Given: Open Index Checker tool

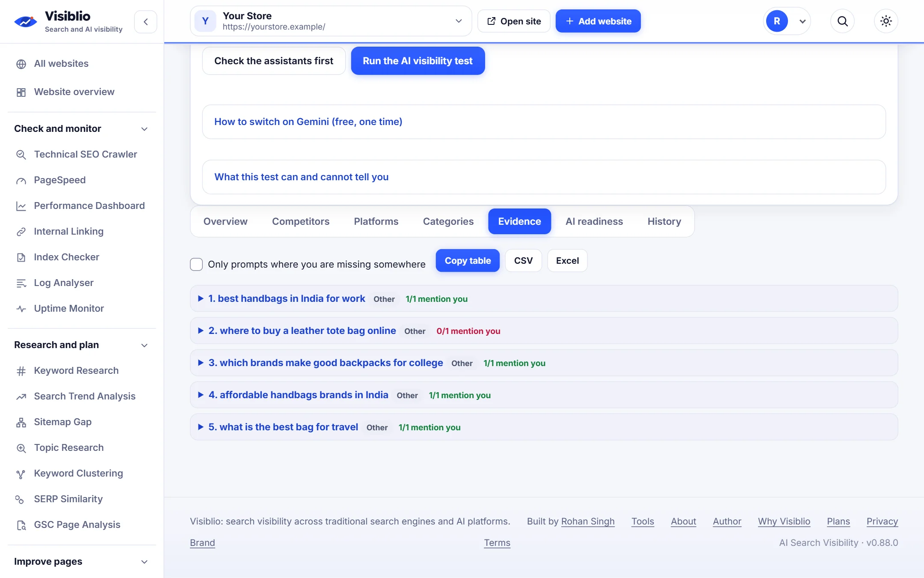Looking at the screenshot, I should (x=66, y=257).
